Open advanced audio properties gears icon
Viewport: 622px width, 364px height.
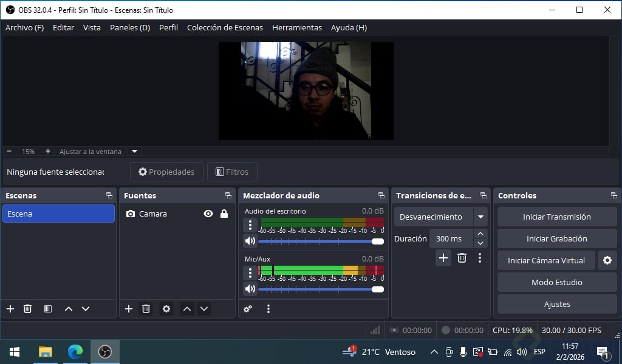click(248, 309)
